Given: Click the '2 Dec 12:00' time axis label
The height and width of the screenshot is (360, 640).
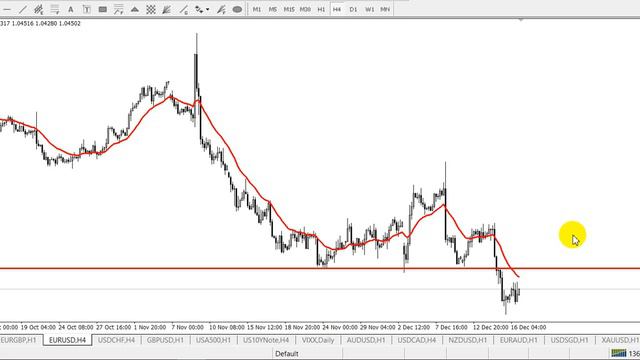Looking at the screenshot, I should coord(414,327).
